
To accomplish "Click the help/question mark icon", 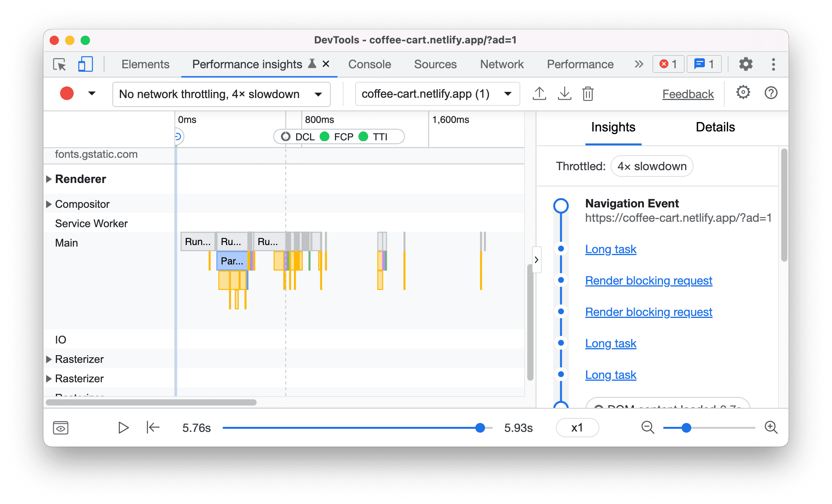I will 769,94.
